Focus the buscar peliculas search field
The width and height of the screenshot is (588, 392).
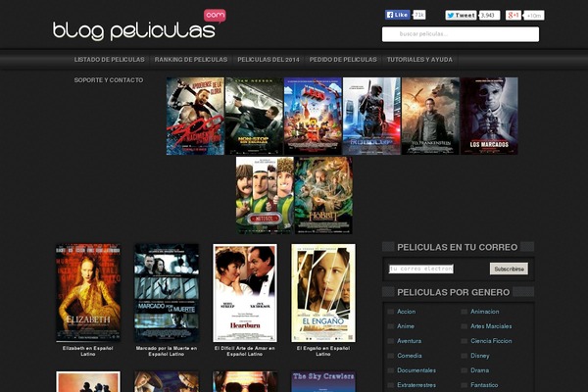point(461,34)
